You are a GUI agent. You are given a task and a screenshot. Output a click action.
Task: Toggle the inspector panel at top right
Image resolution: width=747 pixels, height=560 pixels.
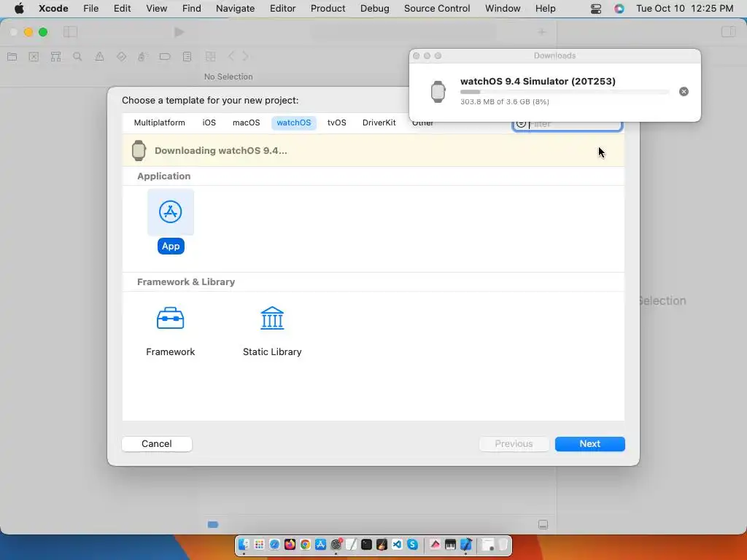point(729,32)
